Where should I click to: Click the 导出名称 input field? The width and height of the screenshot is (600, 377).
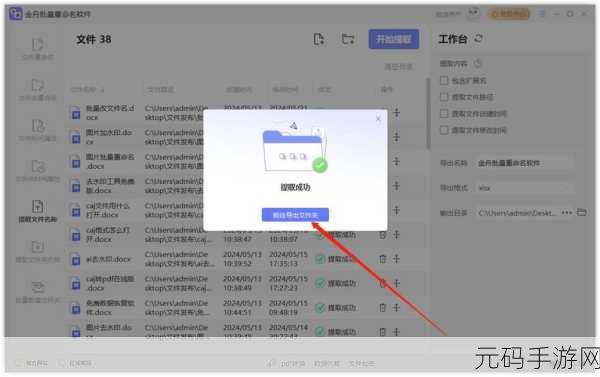[x=524, y=163]
